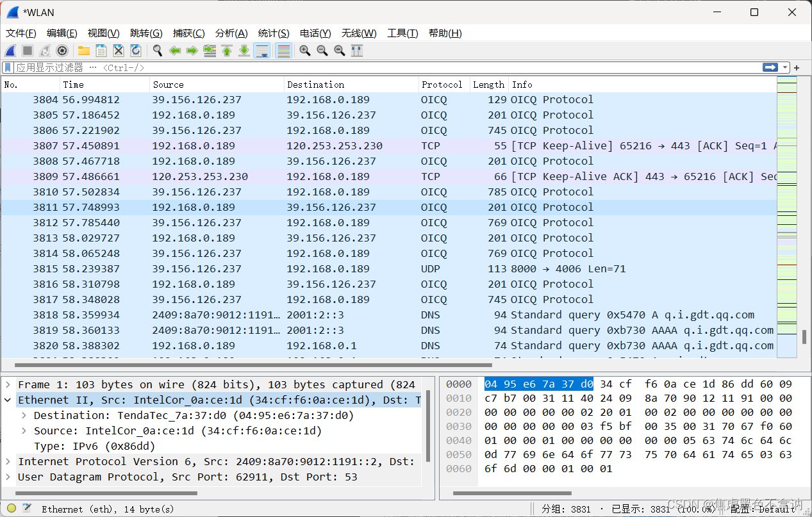This screenshot has width=812, height=517.
Task: Open display filter bookmark menu
Action: click(x=8, y=67)
